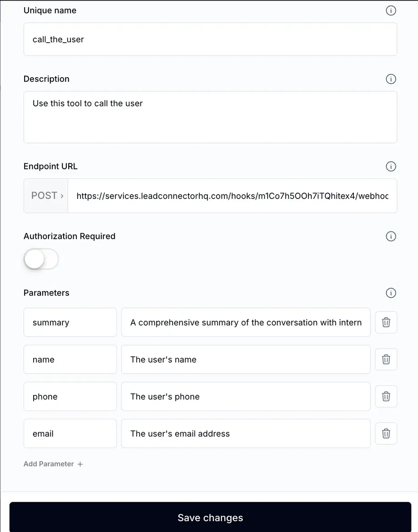
Task: Click Add Parameter link
Action: tap(53, 464)
